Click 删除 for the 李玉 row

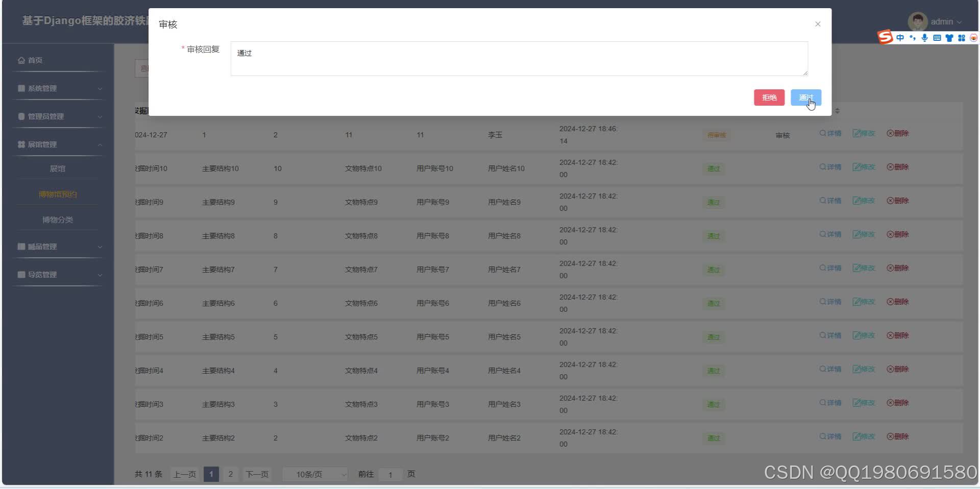pyautogui.click(x=897, y=133)
